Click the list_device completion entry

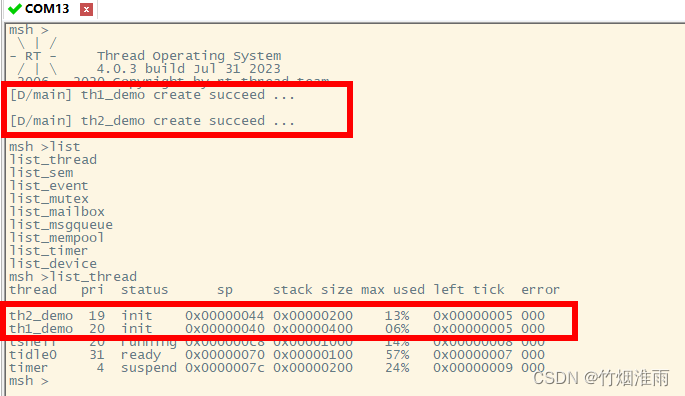53,264
